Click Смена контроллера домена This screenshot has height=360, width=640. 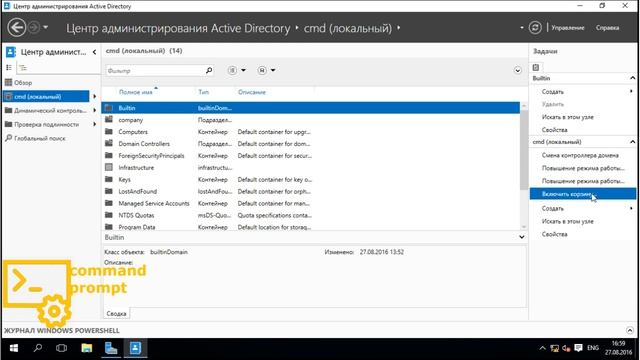[580, 156]
